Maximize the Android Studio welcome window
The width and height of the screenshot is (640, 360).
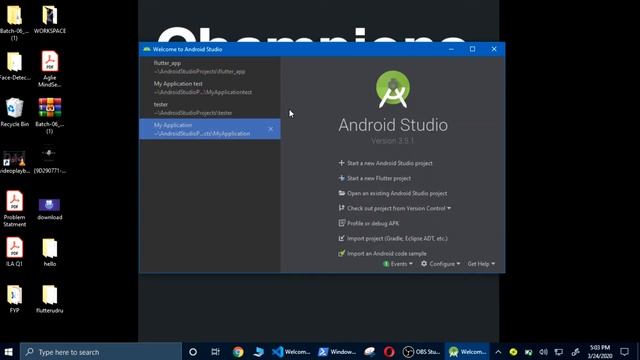pyautogui.click(x=473, y=49)
